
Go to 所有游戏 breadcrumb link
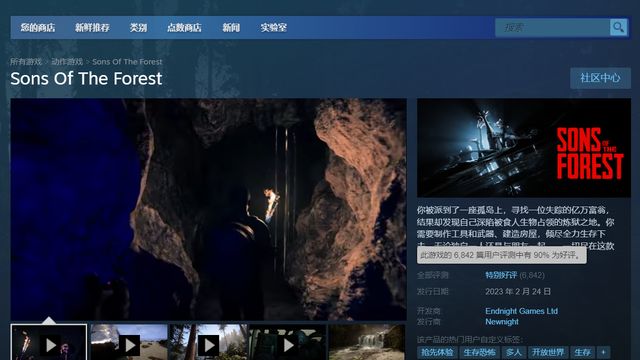point(26,62)
